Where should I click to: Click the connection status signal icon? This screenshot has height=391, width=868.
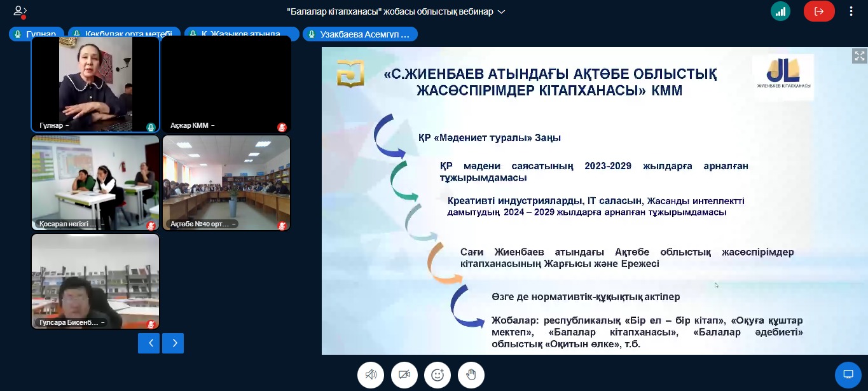point(780,11)
